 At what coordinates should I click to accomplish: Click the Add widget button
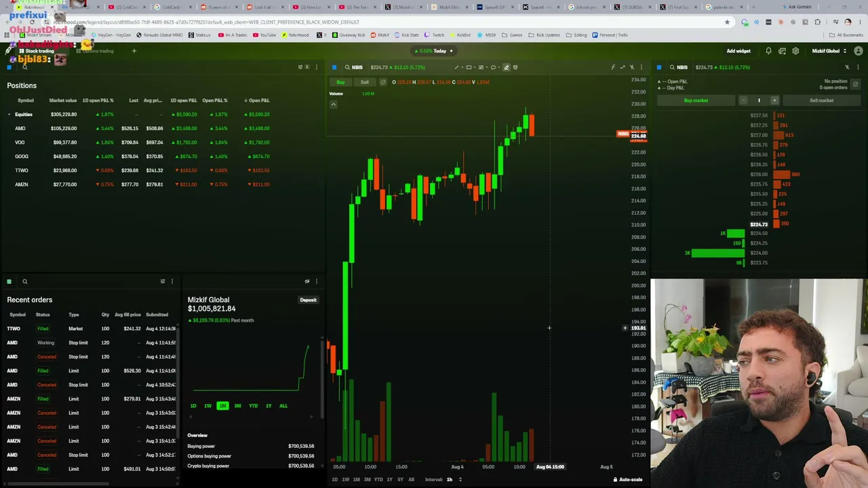(x=738, y=51)
